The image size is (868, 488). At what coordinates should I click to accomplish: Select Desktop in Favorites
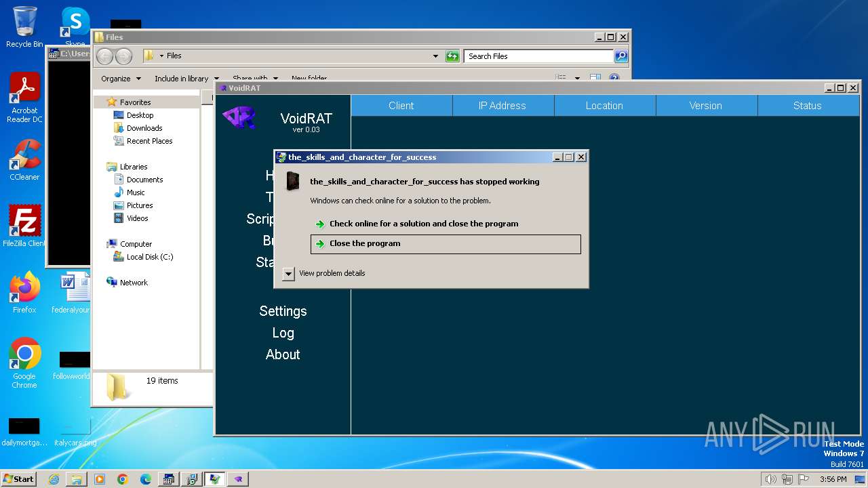[x=140, y=115]
